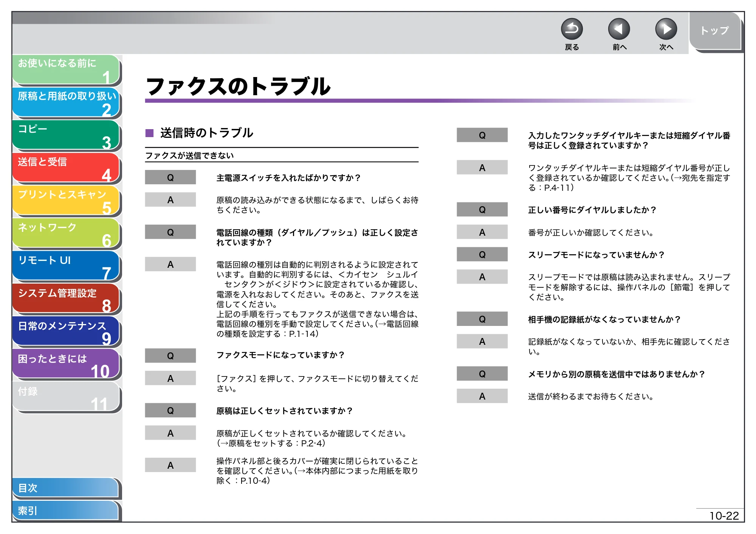
Task: Open chapter 7 リモート UI tab
Action: coord(66,266)
